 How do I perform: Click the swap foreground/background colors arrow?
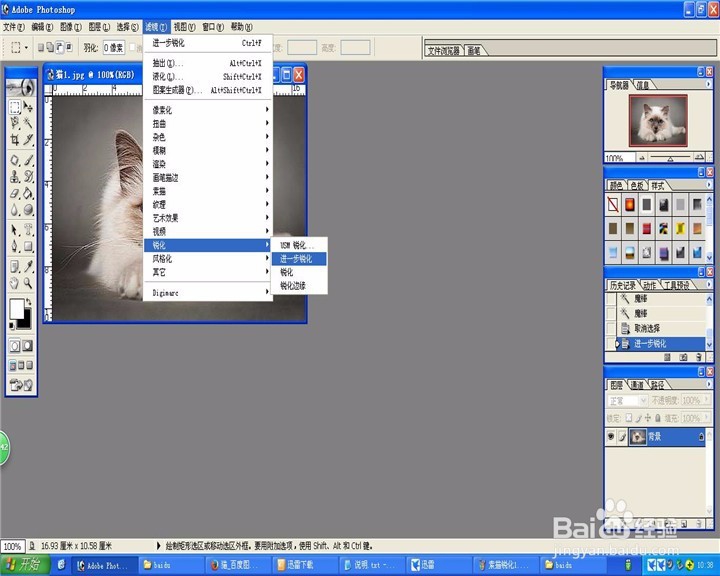click(x=28, y=302)
